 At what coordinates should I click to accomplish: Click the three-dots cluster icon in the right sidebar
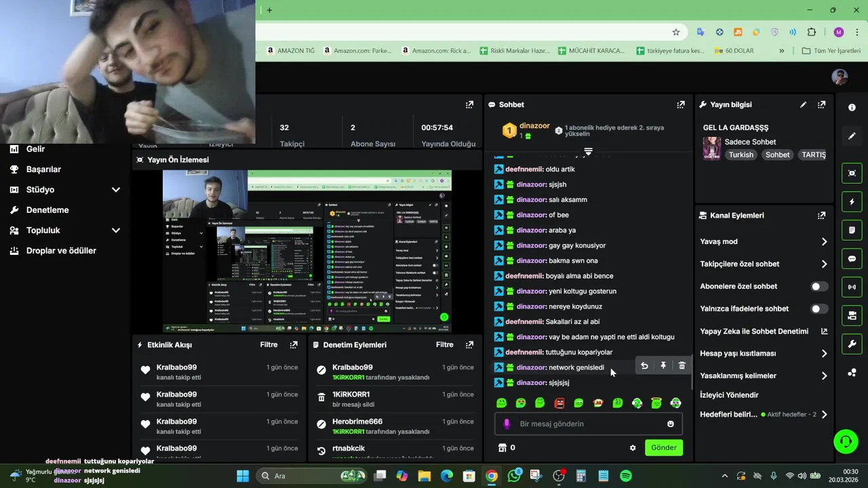[852, 372]
